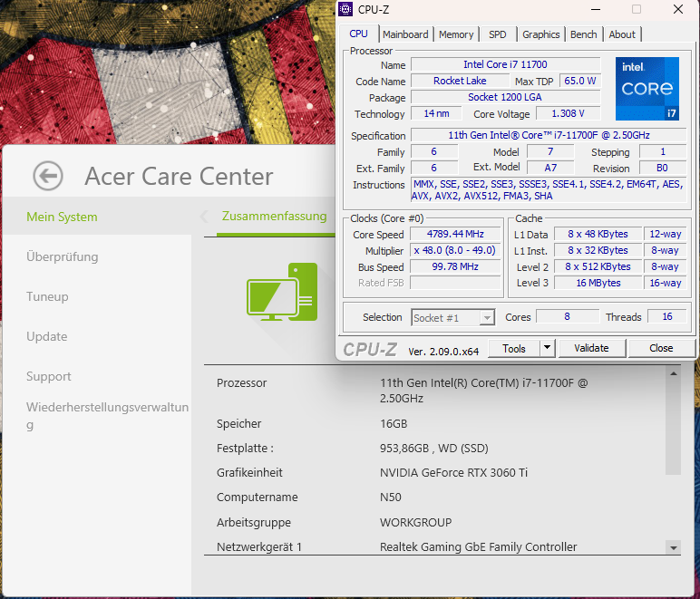Click the Core Speed value '4789.44 MHz'
This screenshot has height=599, width=700.
pos(455,234)
